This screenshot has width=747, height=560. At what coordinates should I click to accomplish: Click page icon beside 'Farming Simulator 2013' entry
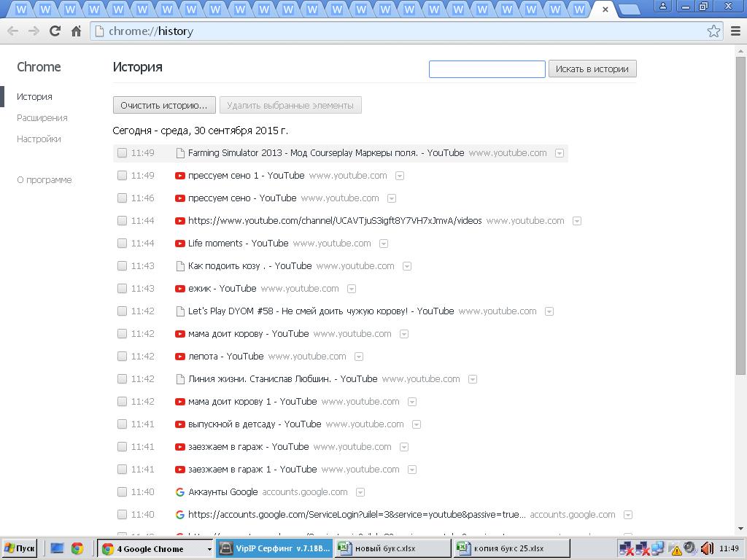[x=180, y=153]
